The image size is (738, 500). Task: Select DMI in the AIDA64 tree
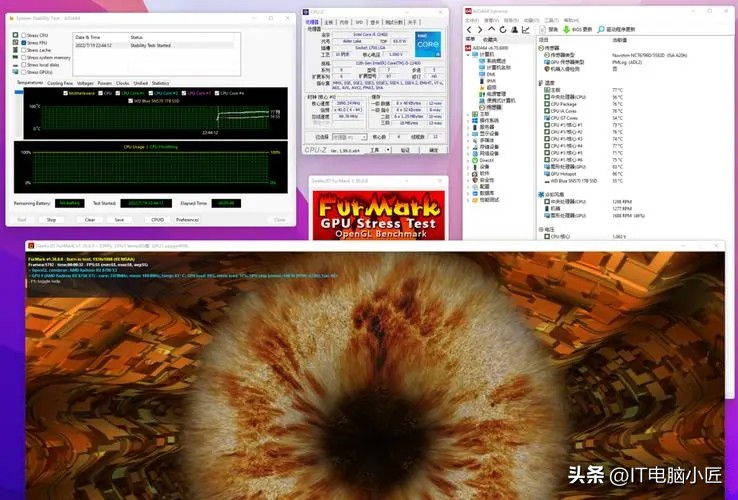click(x=487, y=74)
